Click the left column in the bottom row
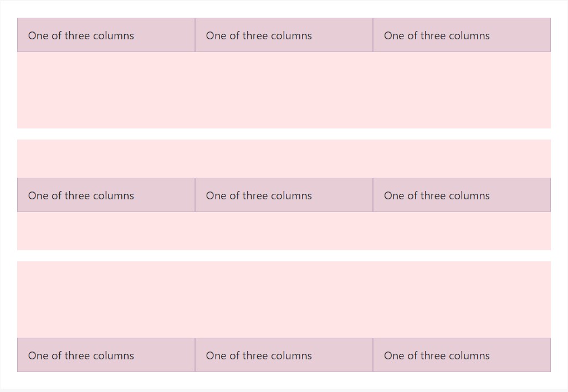Viewport: 568px width, 392px height. click(106, 355)
